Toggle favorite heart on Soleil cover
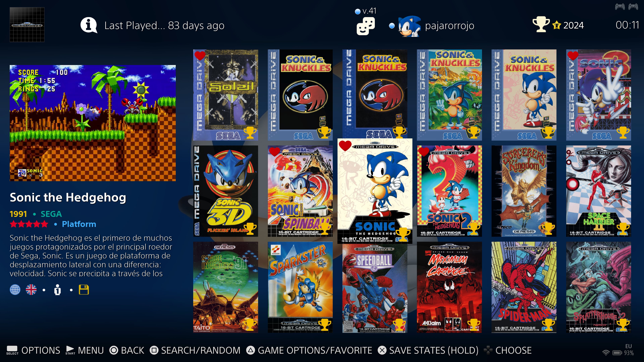644x362 pixels. coord(200,55)
